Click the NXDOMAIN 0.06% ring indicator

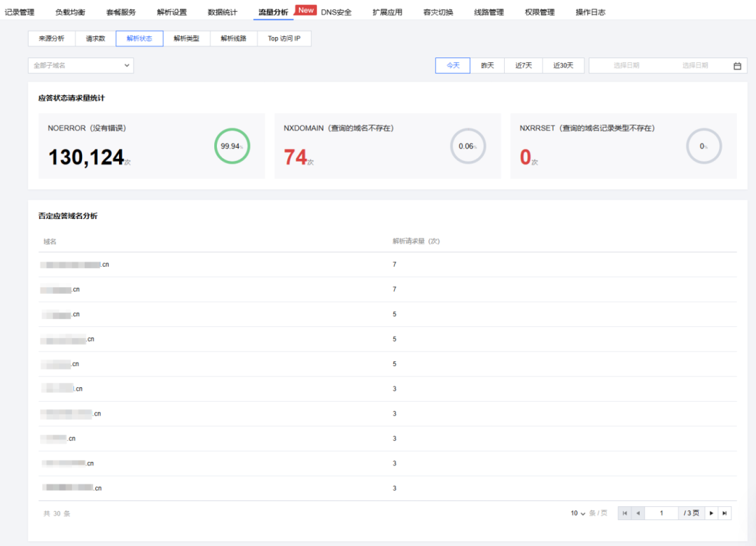click(468, 146)
